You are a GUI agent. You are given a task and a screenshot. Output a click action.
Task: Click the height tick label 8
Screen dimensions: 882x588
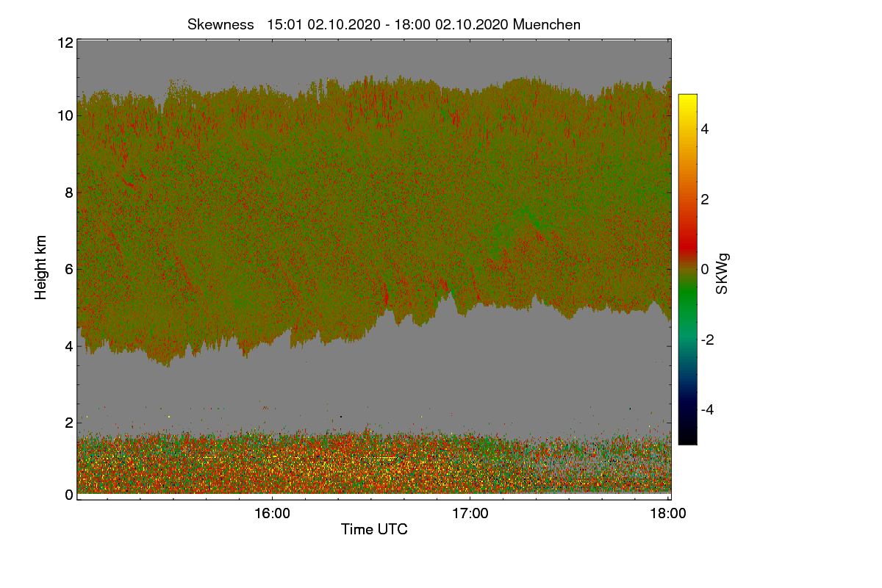click(69, 193)
